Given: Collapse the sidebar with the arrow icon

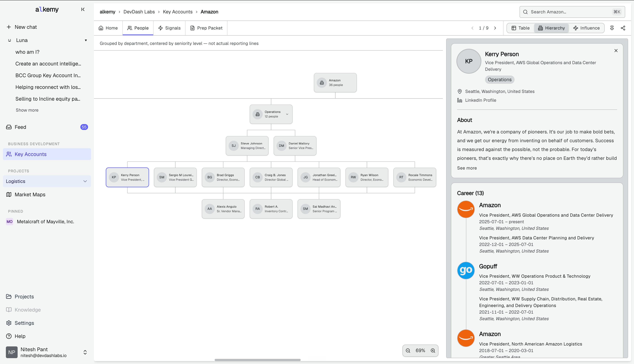Looking at the screenshot, I should tap(83, 10).
